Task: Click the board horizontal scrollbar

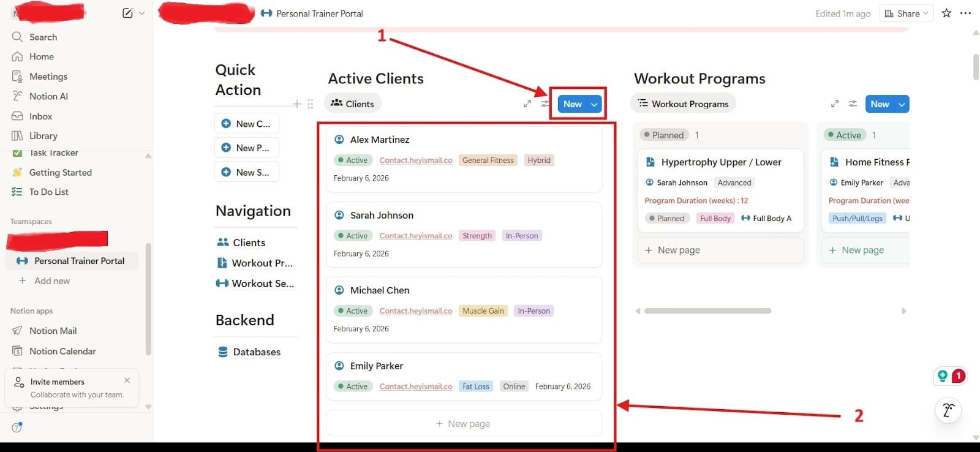Action: tap(707, 311)
